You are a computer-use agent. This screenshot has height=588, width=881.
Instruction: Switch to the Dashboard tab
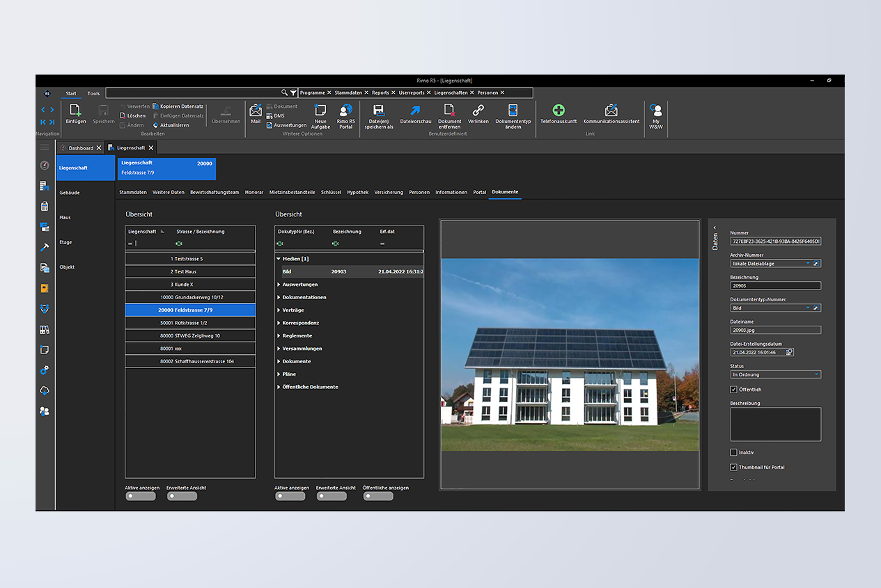pos(81,148)
